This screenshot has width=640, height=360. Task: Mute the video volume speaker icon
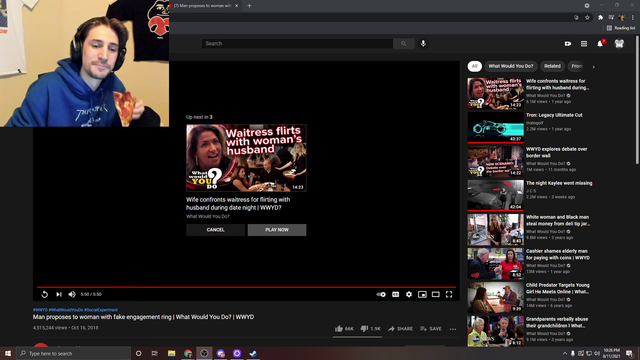tap(72, 294)
